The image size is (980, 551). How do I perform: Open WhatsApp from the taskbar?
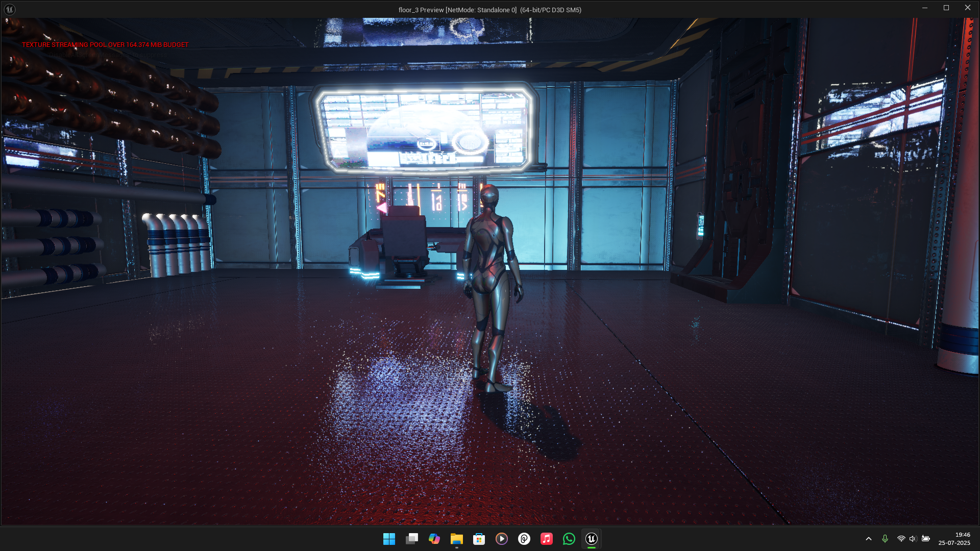pyautogui.click(x=569, y=539)
